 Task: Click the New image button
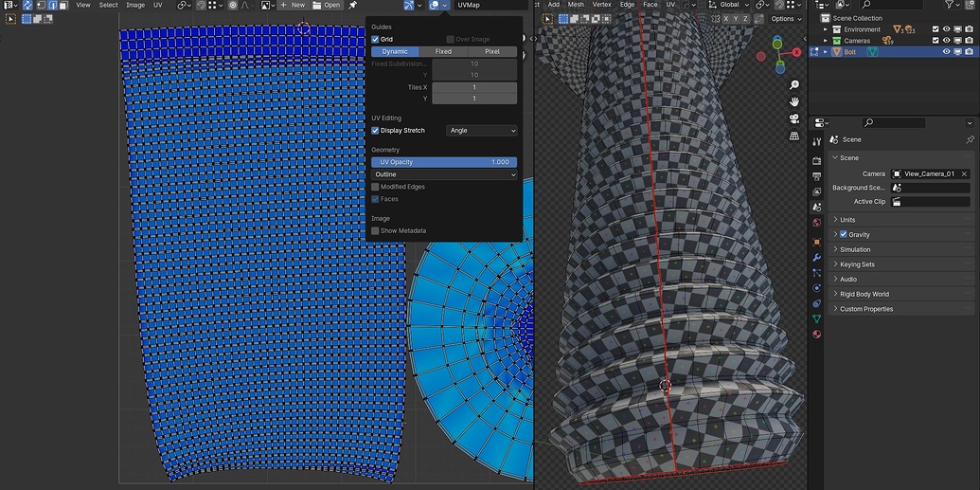coord(293,5)
